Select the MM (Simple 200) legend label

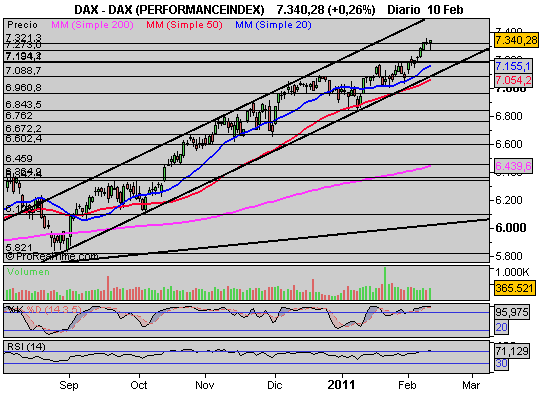(x=92, y=25)
